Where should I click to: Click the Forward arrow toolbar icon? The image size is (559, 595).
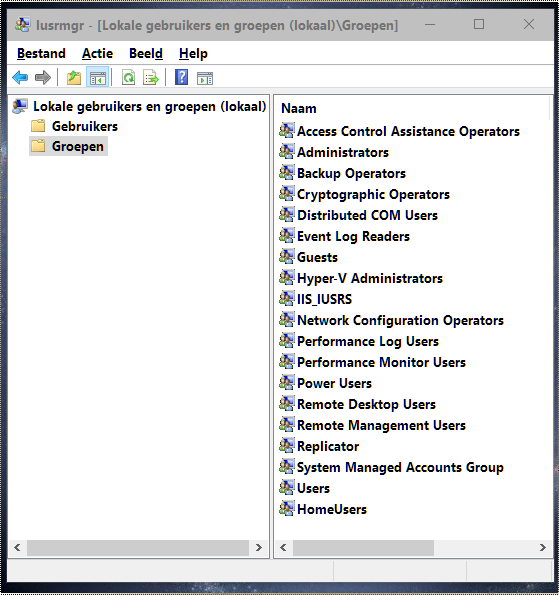[43, 77]
